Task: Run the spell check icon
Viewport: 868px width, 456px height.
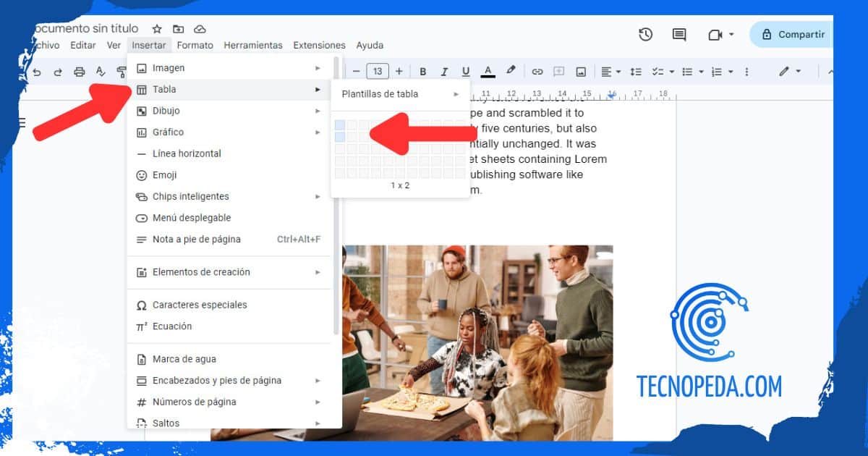Action: (101, 72)
